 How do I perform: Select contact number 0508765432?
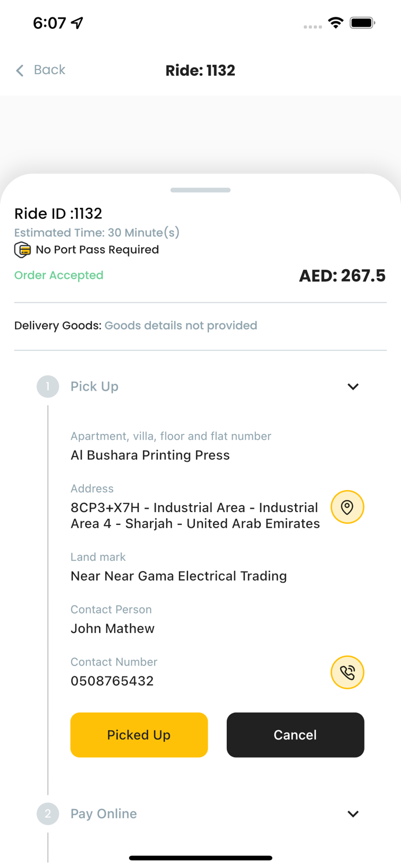[x=112, y=681]
